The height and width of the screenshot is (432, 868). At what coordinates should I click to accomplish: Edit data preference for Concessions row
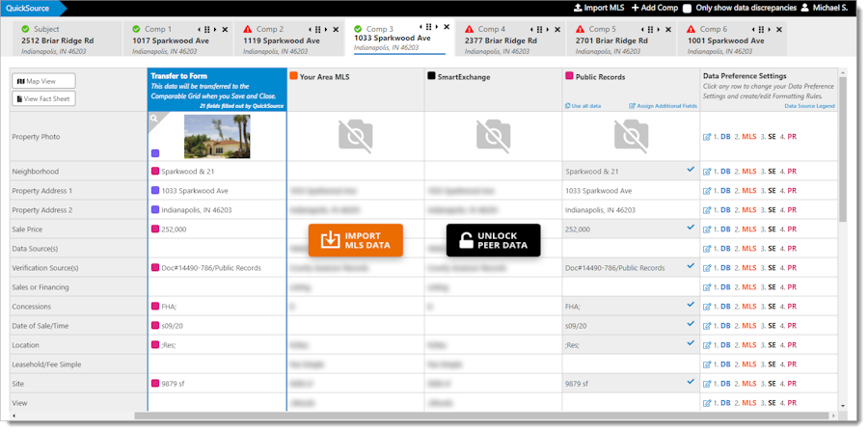click(707, 307)
